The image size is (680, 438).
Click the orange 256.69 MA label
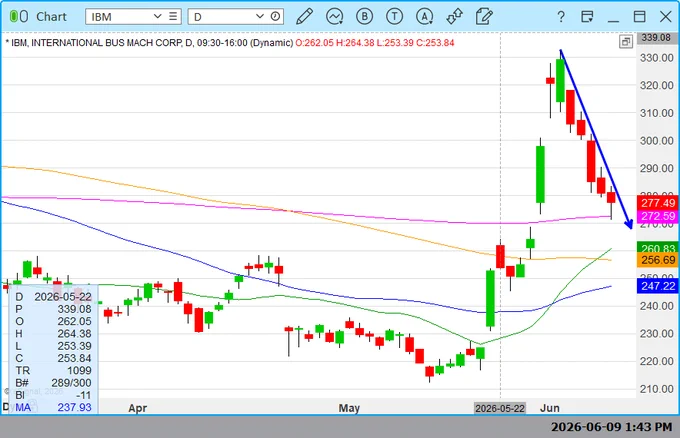click(x=658, y=260)
